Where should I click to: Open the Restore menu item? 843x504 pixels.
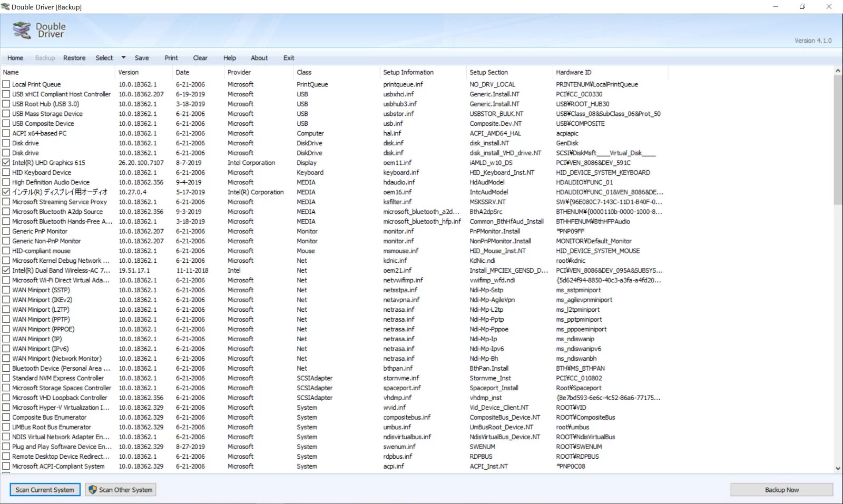pos(74,58)
